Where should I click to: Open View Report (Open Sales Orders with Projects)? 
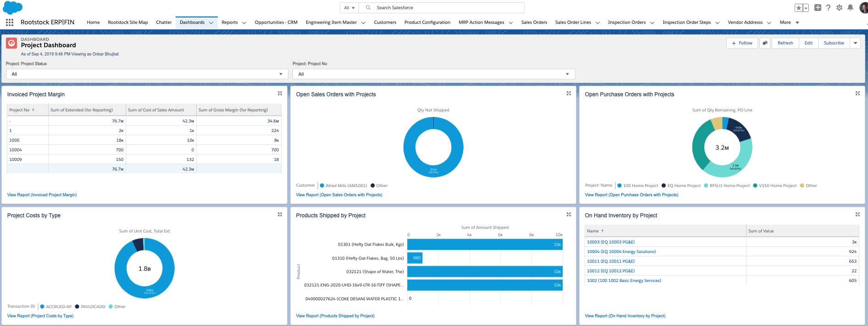pos(339,195)
